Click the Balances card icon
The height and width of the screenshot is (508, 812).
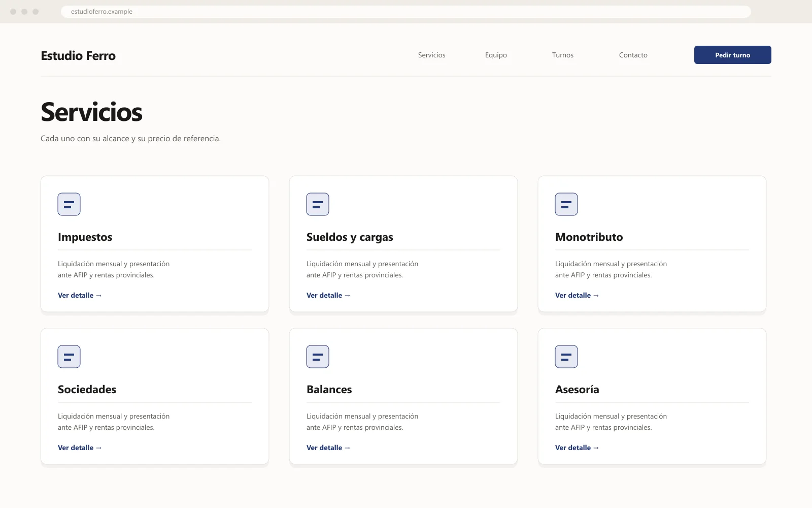click(318, 357)
